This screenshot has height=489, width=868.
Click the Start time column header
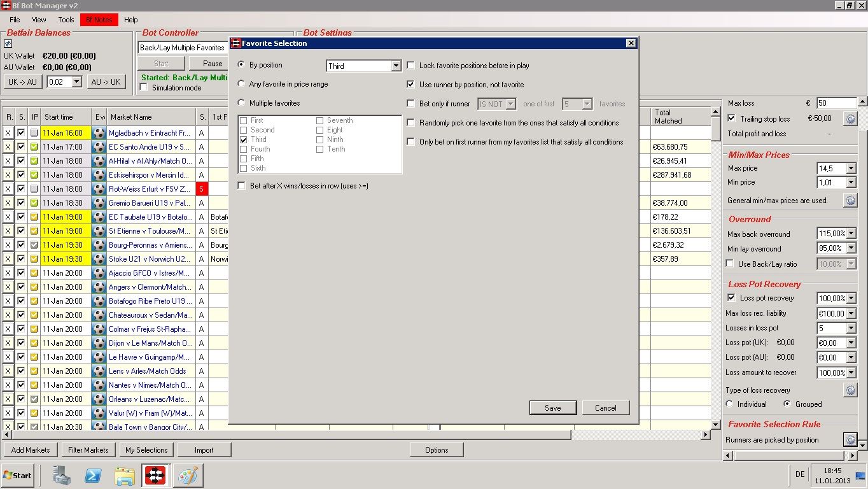pyautogui.click(x=66, y=117)
